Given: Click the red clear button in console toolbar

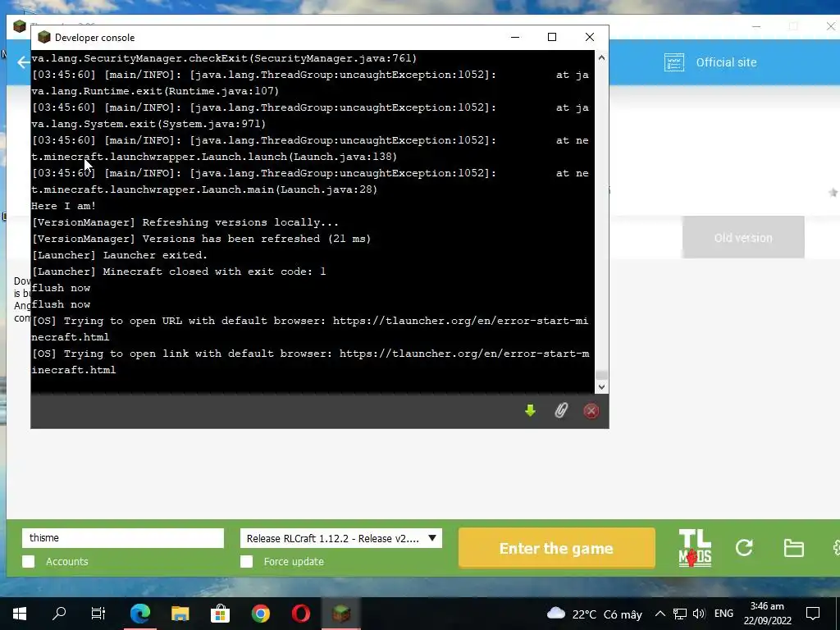Looking at the screenshot, I should [591, 411].
